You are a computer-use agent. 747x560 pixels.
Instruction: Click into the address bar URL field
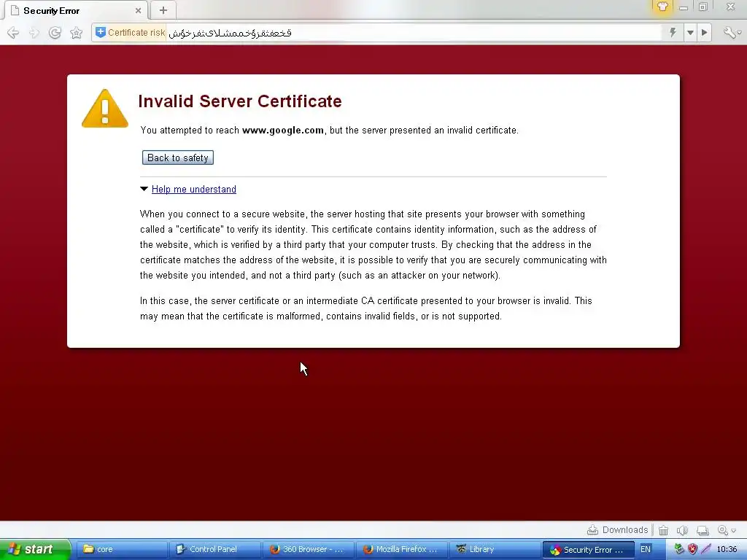click(x=414, y=32)
